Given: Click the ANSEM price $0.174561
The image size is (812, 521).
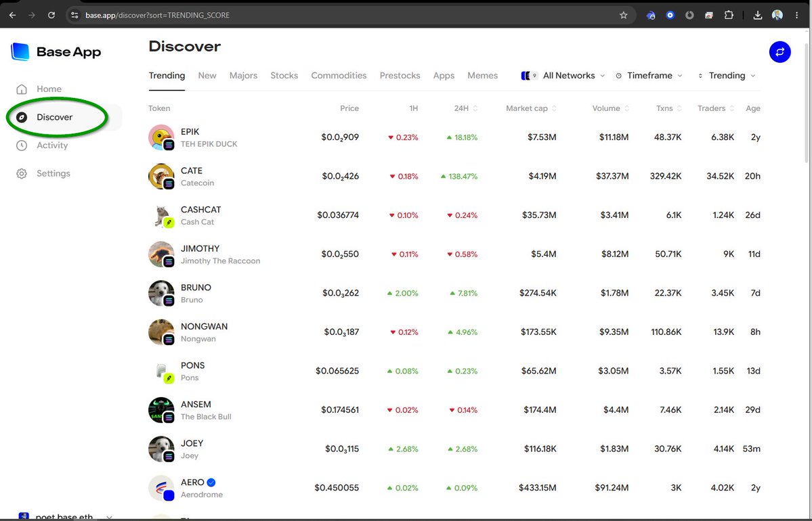Looking at the screenshot, I should [x=340, y=410].
